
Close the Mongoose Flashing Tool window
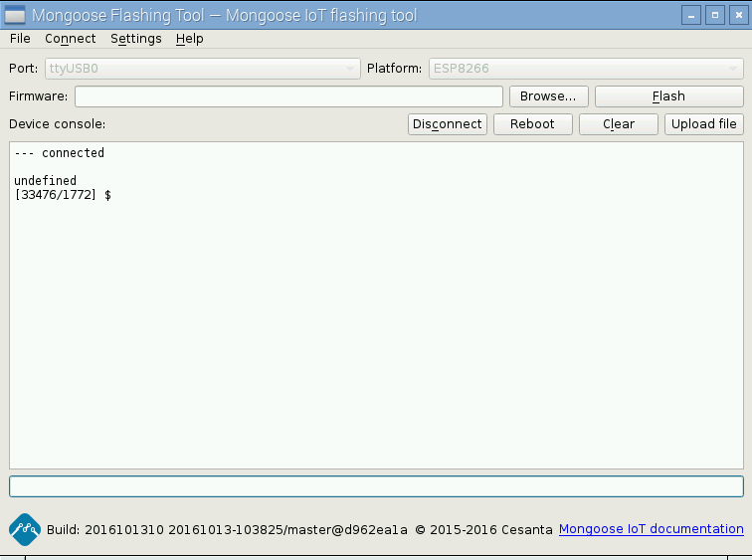coord(737,15)
